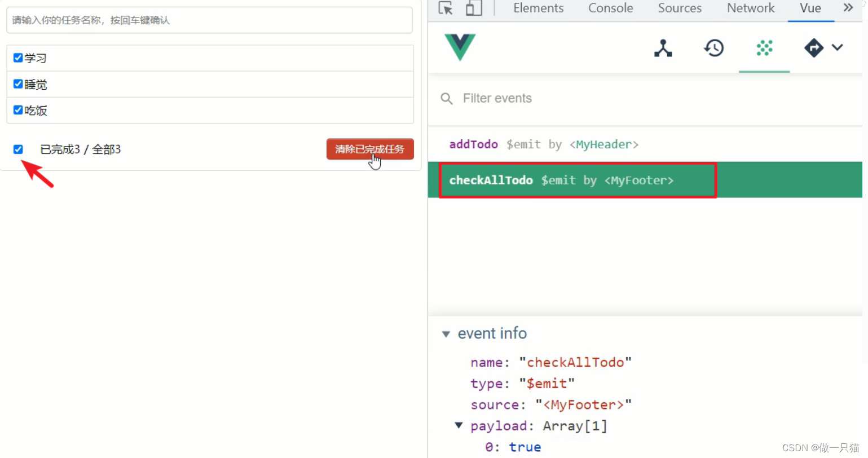Open the Vue routing icon
This screenshot has height=458, width=868.
point(814,48)
